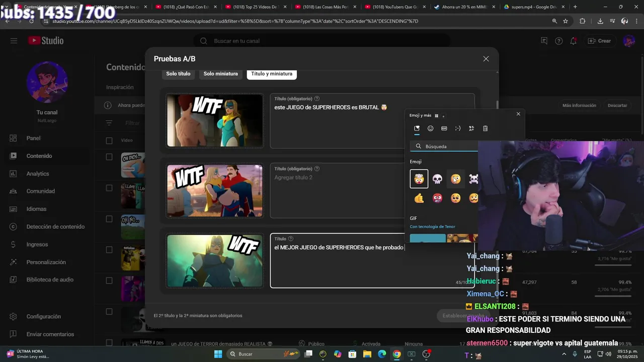
Task: Toggle the select-all videos checkbox in header row
Action: [109, 141]
